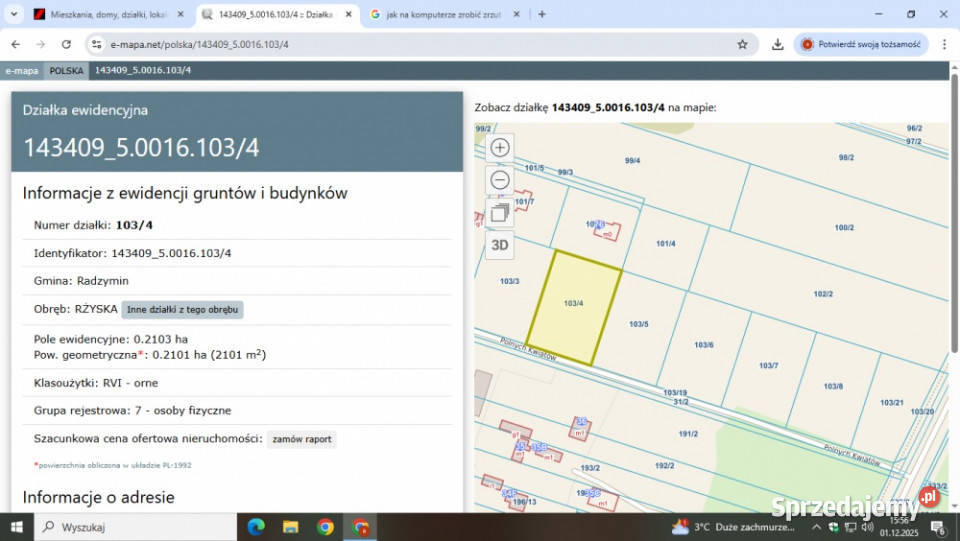Open the Chrome three-dot menu

(x=944, y=44)
